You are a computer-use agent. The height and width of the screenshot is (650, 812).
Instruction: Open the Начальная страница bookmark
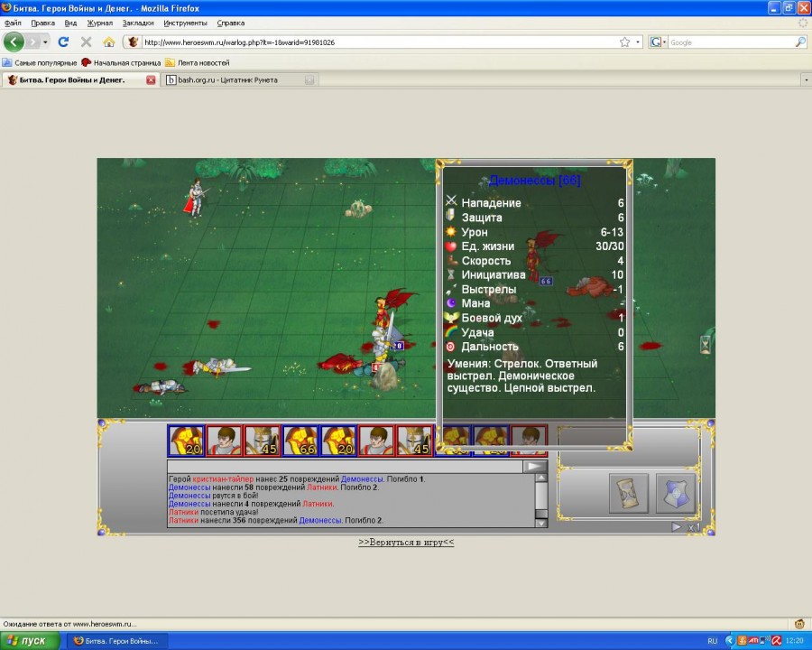click(x=121, y=62)
